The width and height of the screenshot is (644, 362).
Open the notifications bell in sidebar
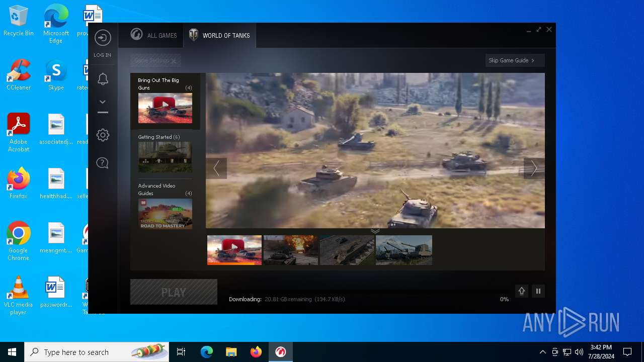pos(103,79)
